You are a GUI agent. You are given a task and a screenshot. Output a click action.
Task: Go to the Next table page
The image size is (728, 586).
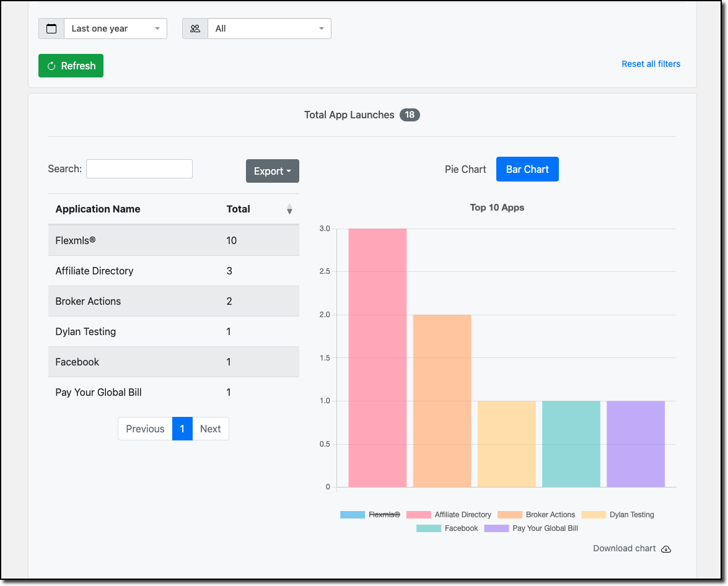click(210, 429)
